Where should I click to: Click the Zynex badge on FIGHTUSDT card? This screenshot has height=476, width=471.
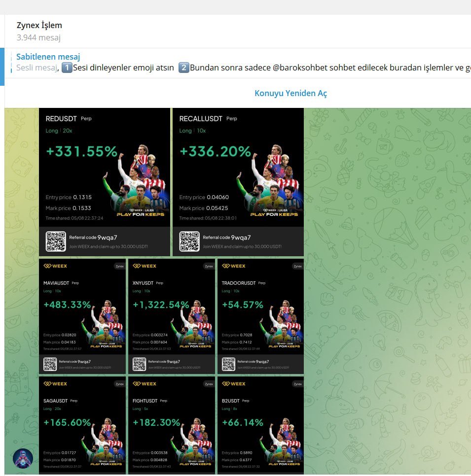(209, 384)
